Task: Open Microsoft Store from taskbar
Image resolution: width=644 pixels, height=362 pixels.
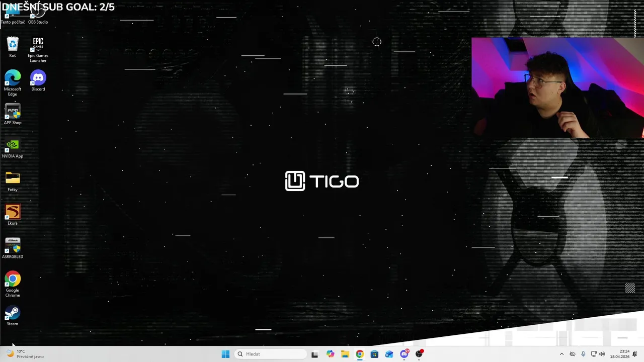Action: click(374, 354)
